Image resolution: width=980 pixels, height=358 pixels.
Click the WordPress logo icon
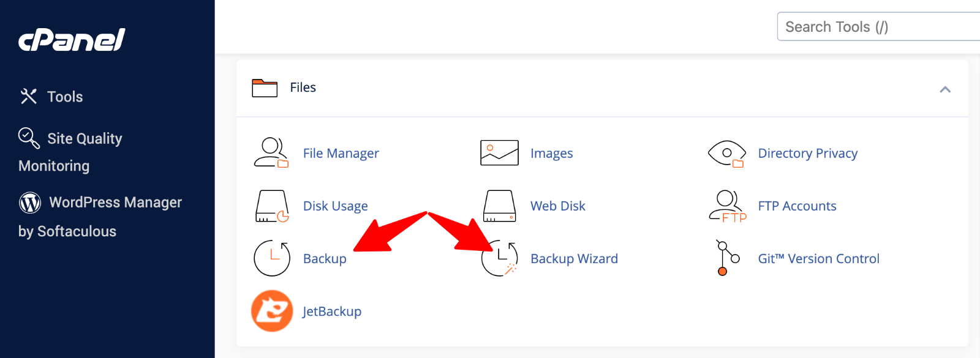coord(30,203)
